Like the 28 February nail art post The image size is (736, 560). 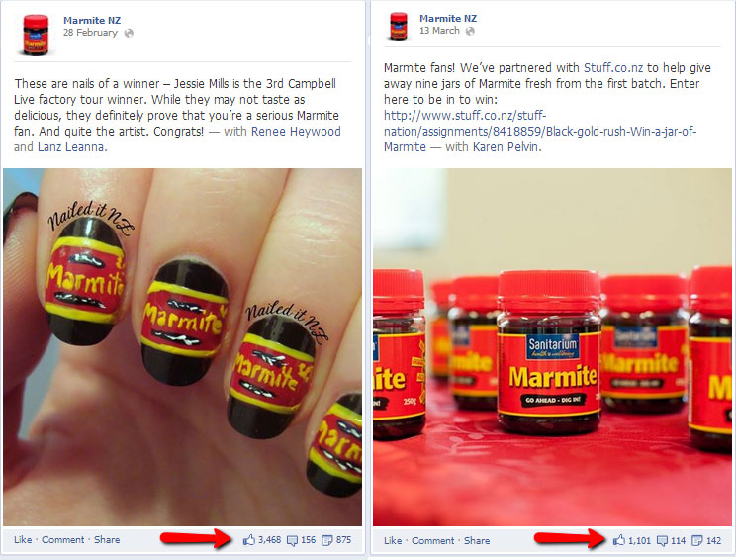coord(23,540)
